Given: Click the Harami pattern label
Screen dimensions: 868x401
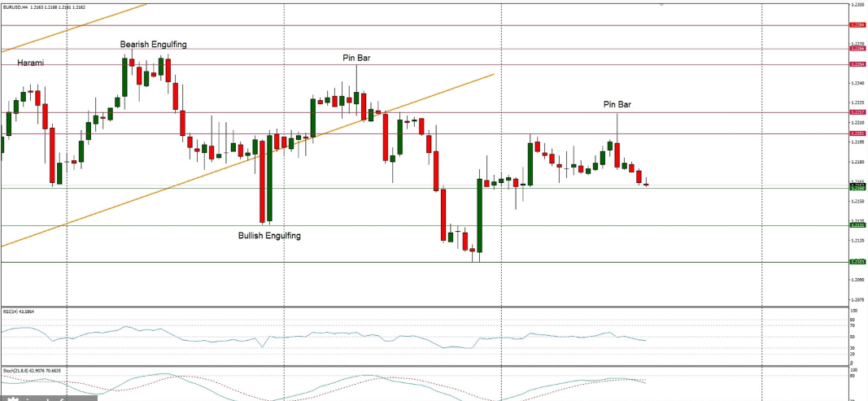Looking at the screenshot, I should 30,63.
